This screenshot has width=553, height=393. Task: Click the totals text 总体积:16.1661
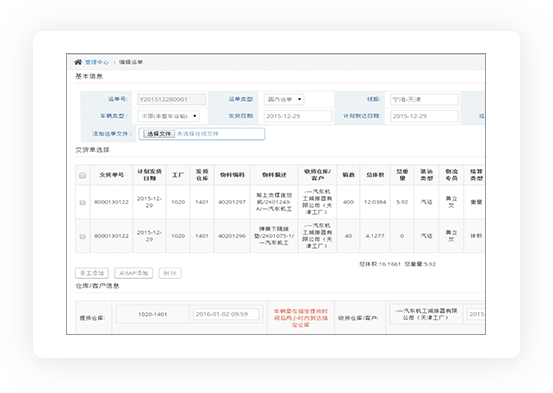point(380,264)
